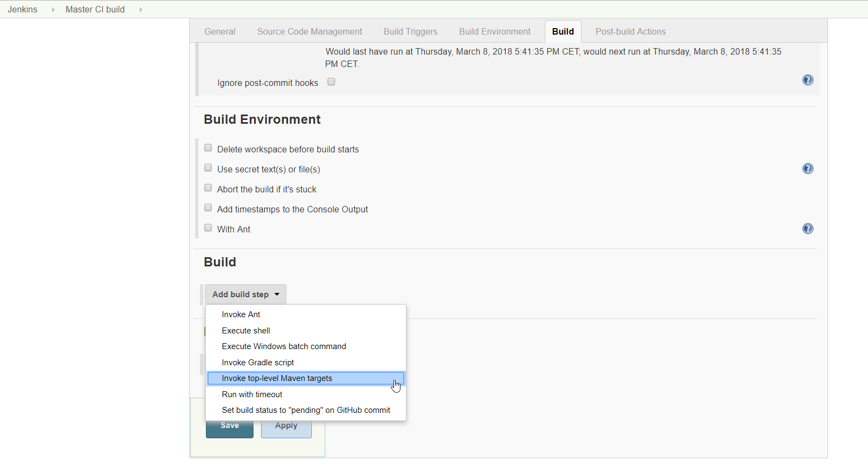Enable Abort the build if it's stuck
This screenshot has height=475, width=868.
point(208,188)
